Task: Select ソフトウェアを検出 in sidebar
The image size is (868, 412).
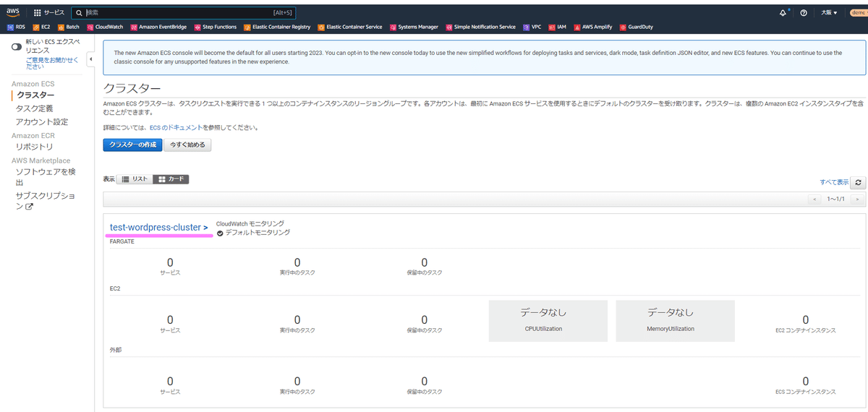Action: tap(46, 177)
